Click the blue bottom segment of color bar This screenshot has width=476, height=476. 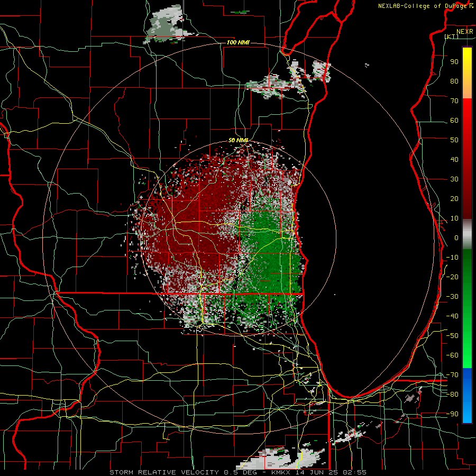(467, 396)
